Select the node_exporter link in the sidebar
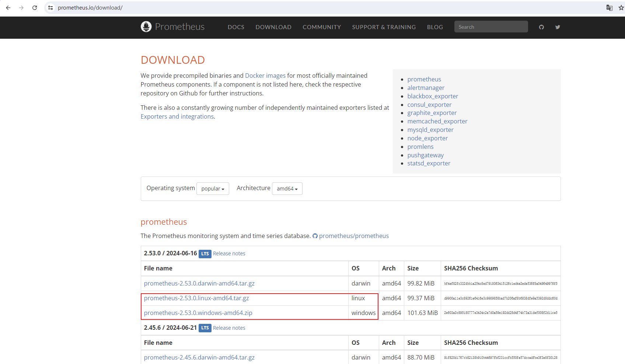The width and height of the screenshot is (625, 364). pos(427,138)
